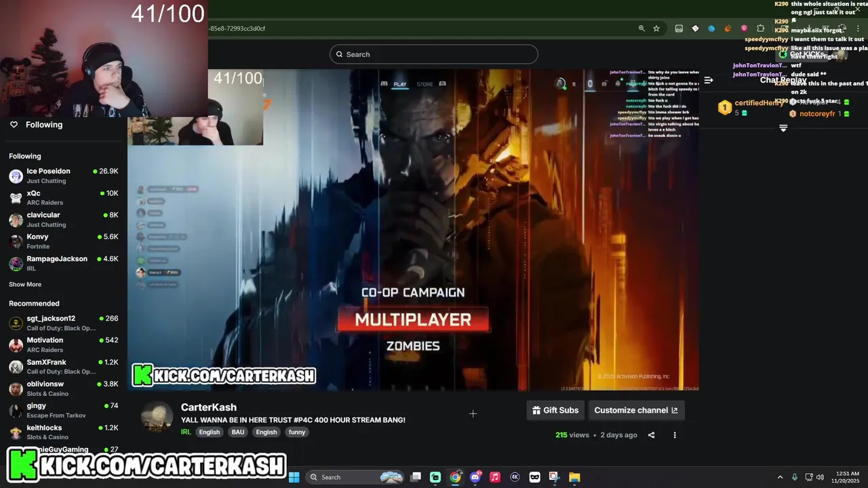The width and height of the screenshot is (868, 488).
Task: Open Motivation recommended channel avatar
Action: pos(16,345)
